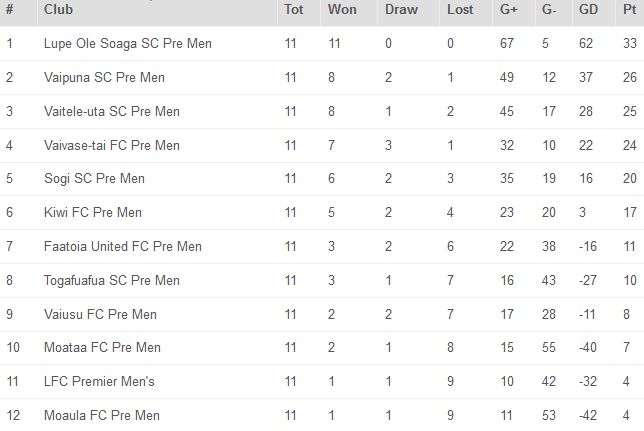The width and height of the screenshot is (644, 431).
Task: Click the Draw column header
Action: click(402, 10)
